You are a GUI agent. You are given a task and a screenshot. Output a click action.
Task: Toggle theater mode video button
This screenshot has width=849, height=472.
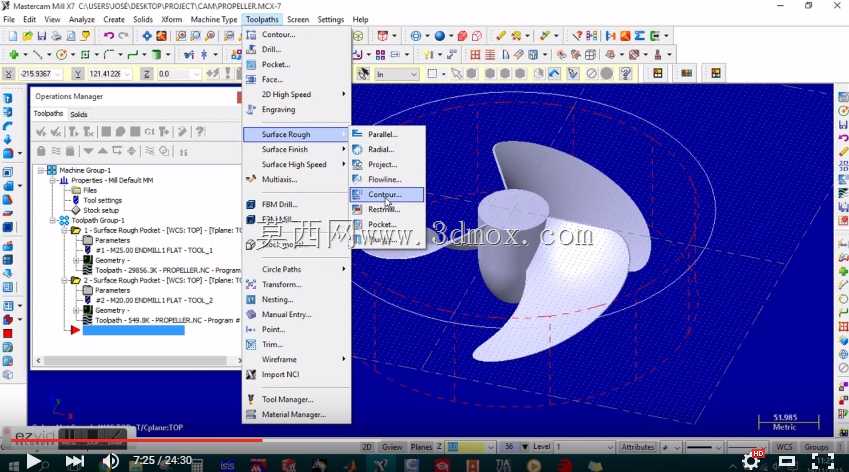(x=786, y=461)
